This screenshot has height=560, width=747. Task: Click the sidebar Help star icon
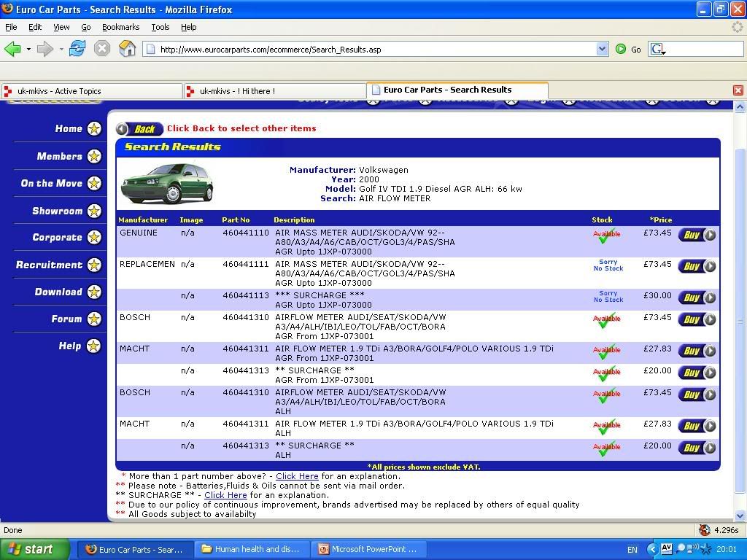pyautogui.click(x=93, y=346)
